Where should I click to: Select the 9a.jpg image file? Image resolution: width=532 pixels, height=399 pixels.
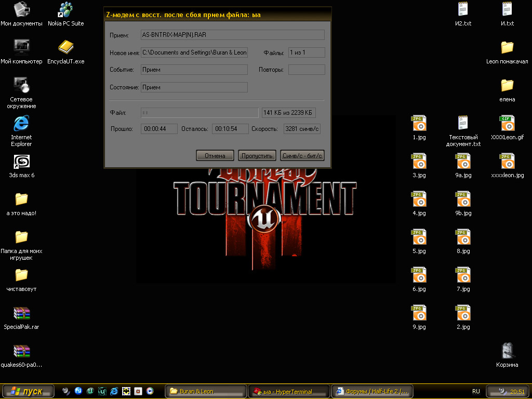pyautogui.click(x=463, y=166)
